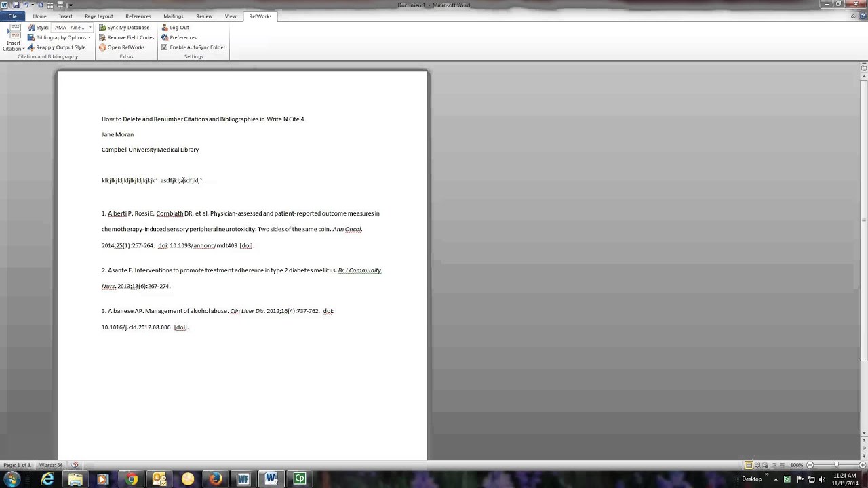Click the doi link in reference 3
Screen dimensions: 868x488
pos(180,327)
